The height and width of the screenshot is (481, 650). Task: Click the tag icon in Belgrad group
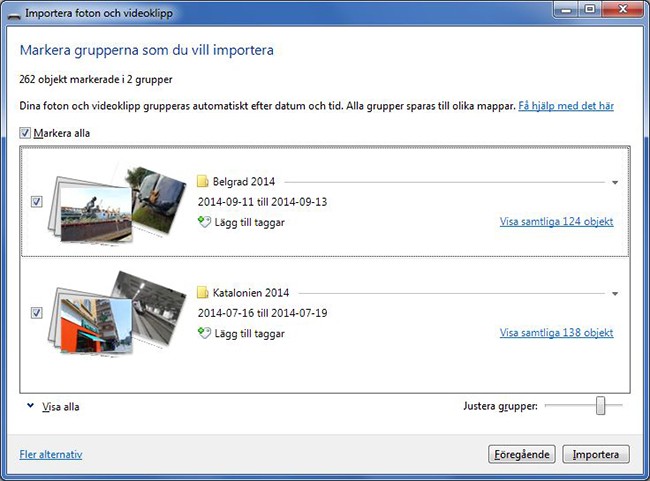204,222
